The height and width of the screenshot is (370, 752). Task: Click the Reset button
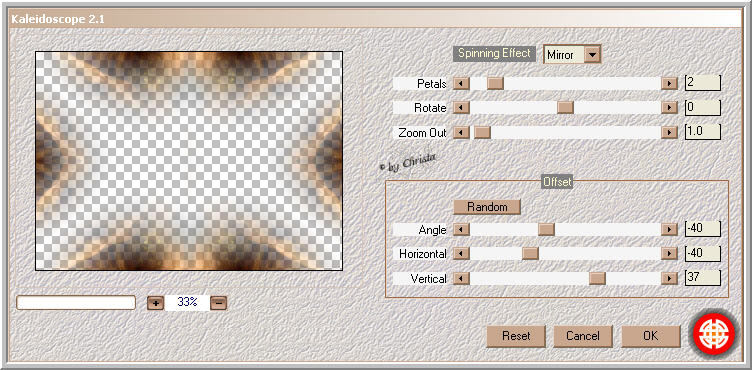click(x=516, y=336)
